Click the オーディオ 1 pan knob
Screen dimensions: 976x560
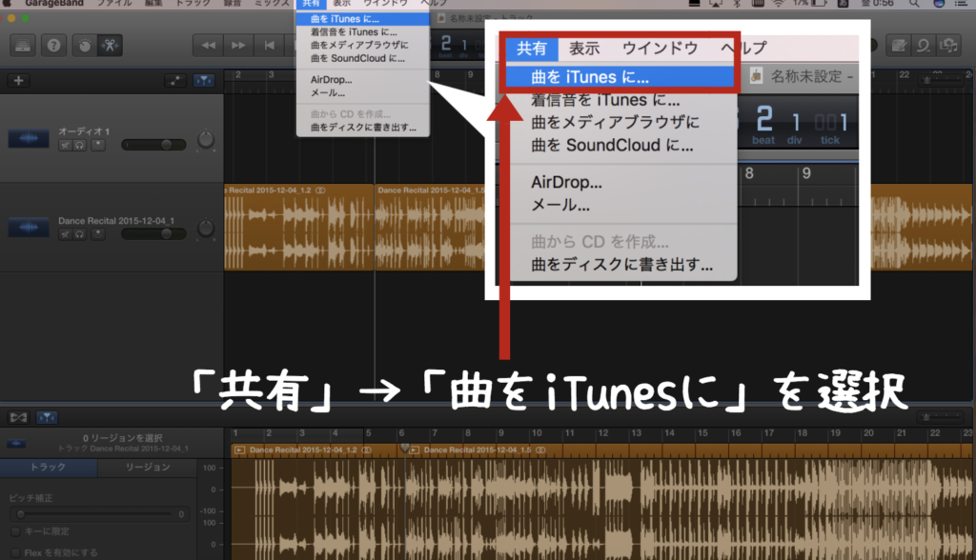click(206, 140)
